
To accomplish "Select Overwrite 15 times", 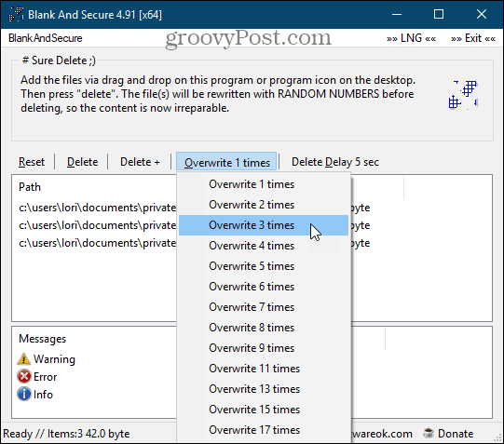I will 264,410.
